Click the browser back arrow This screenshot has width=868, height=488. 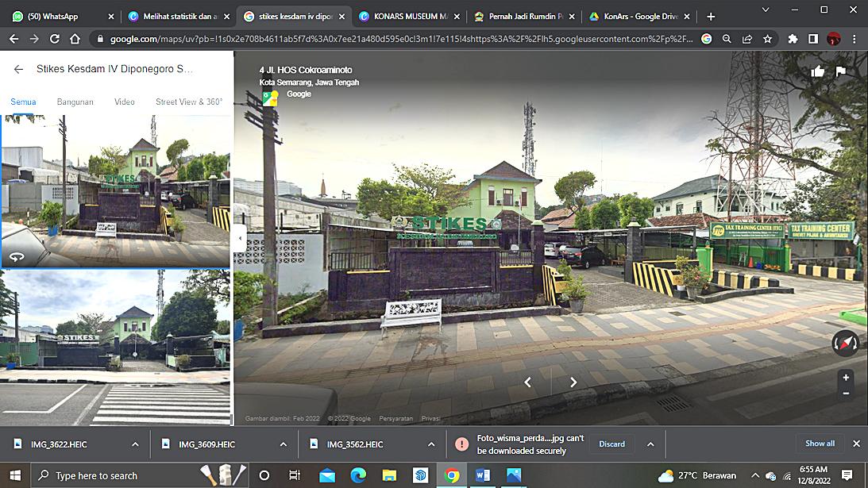pos(14,39)
